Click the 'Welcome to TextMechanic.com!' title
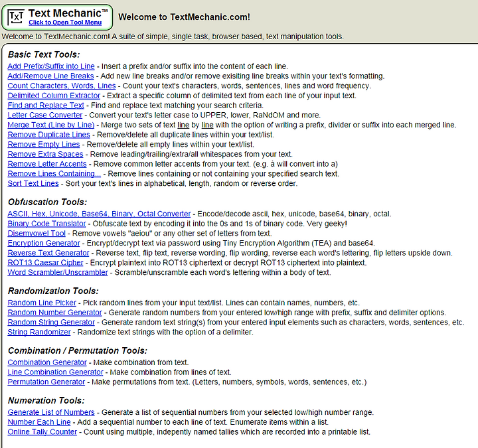Screen dimensions: 478x448 point(184,17)
